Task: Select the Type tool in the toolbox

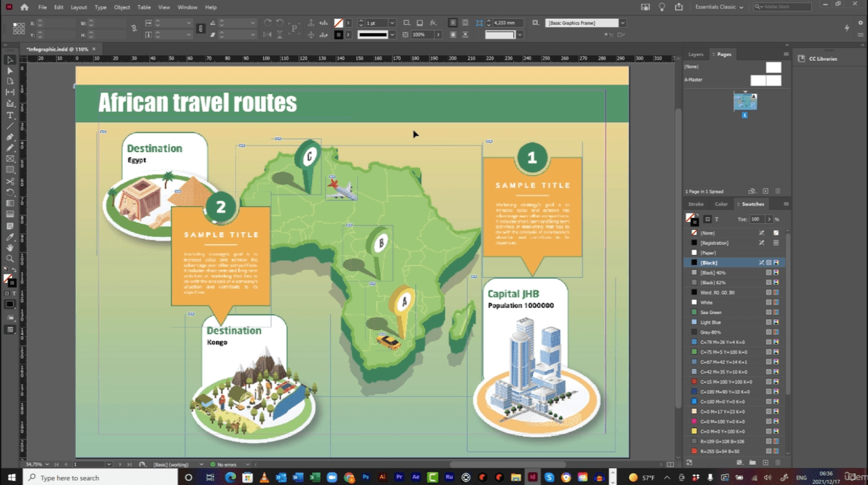Action: pyautogui.click(x=10, y=115)
